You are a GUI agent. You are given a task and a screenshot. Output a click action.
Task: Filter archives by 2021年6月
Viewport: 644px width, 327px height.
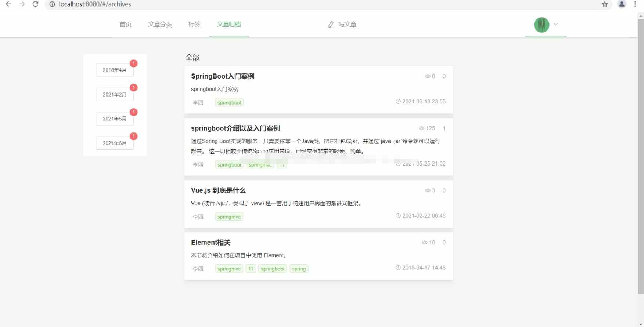(115, 143)
